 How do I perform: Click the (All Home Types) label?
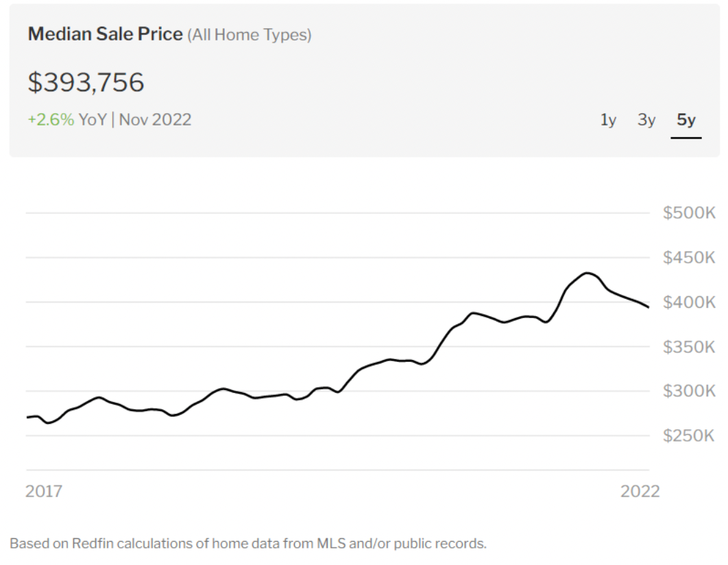click(250, 34)
